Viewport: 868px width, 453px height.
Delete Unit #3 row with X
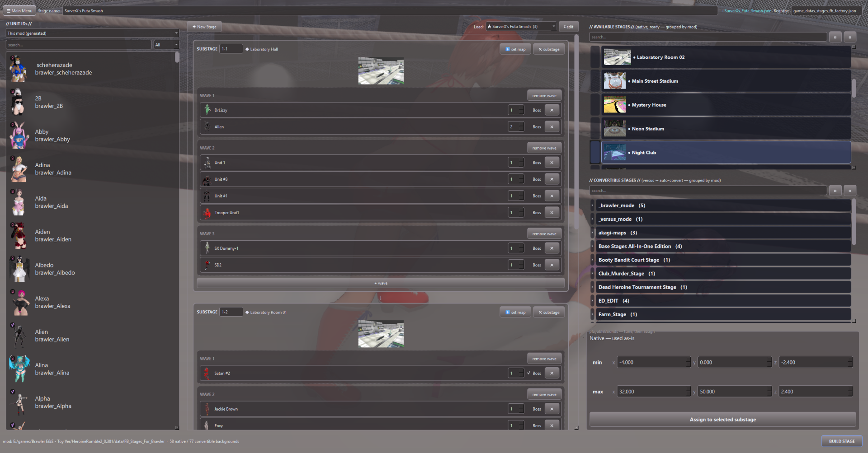point(552,179)
